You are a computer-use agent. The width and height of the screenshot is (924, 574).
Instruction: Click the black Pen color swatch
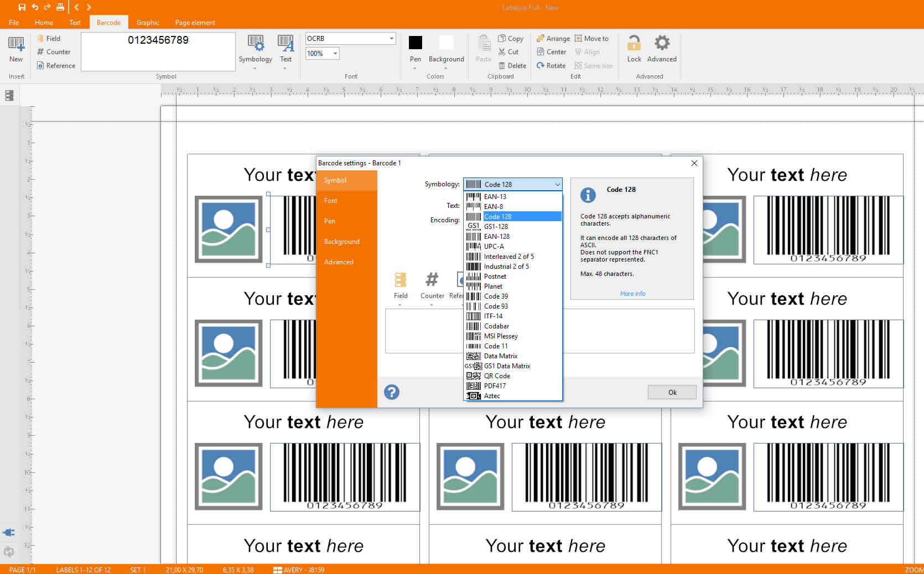[x=416, y=43]
